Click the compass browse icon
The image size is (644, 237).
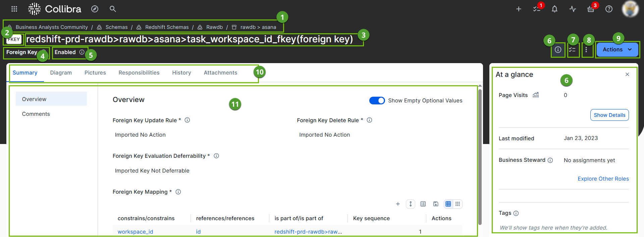pyautogui.click(x=95, y=9)
